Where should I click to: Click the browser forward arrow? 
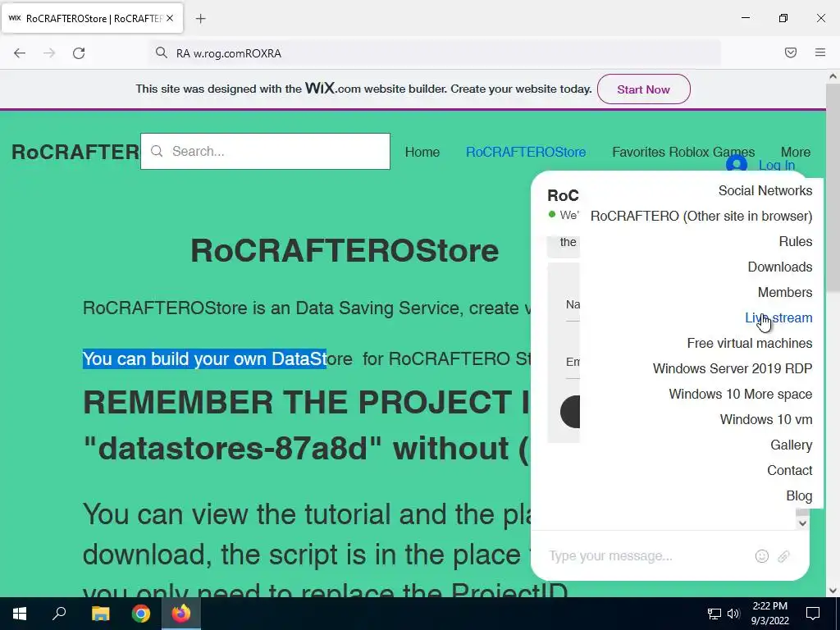click(x=49, y=53)
